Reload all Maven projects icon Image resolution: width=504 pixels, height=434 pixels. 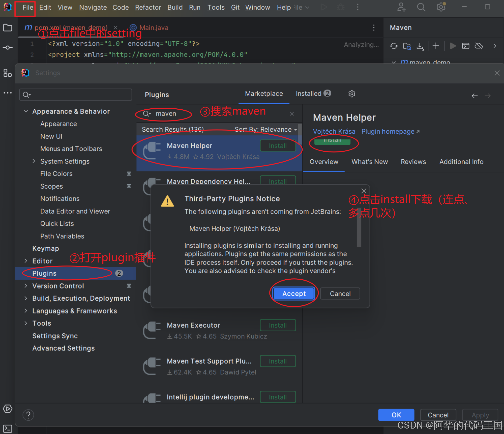coord(394,46)
